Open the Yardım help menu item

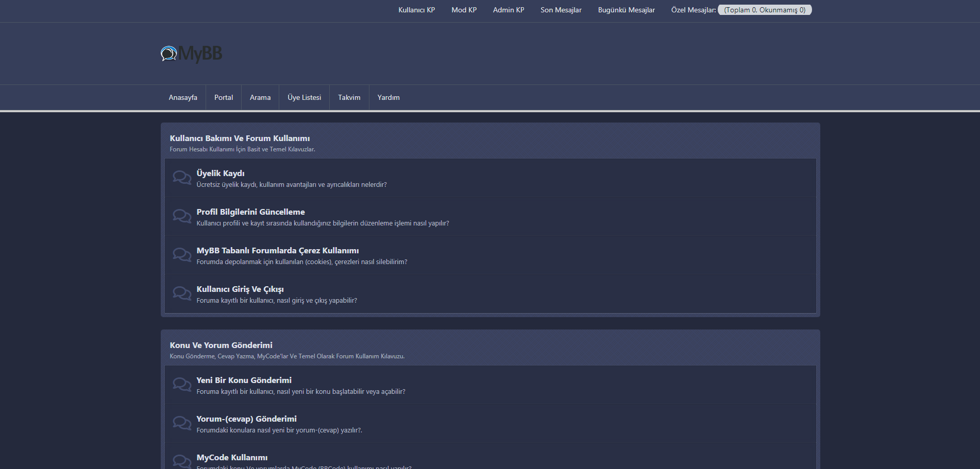[388, 97]
